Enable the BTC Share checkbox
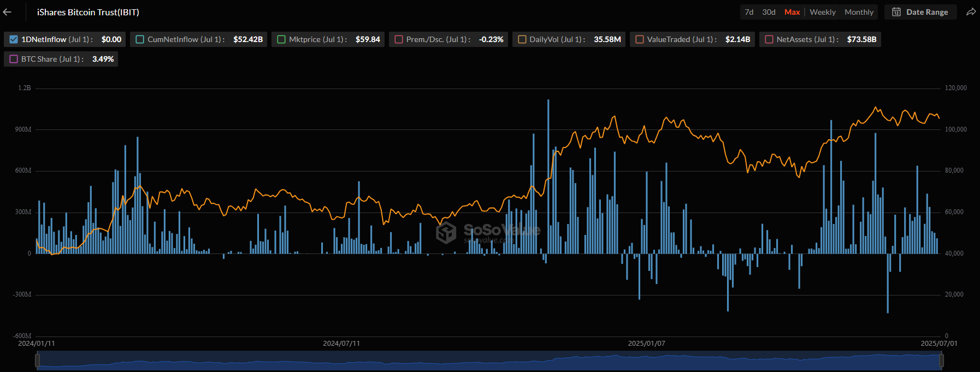Viewport: 980px width, 372px height. click(x=14, y=59)
